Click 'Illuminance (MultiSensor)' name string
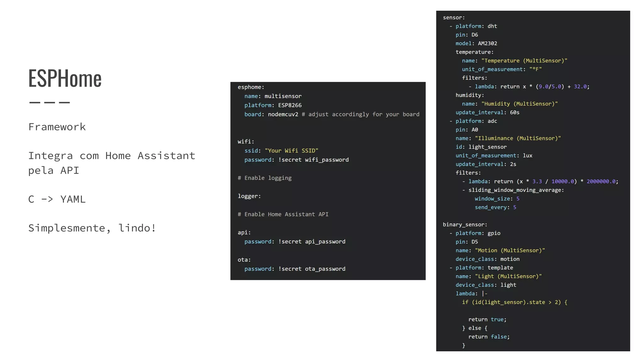Screen dimensions: 644x362 (x=518, y=138)
